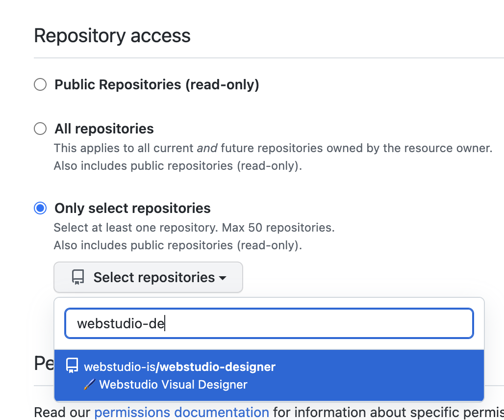Click the repo icon in Select repositories button
504x420 pixels.
(x=78, y=278)
